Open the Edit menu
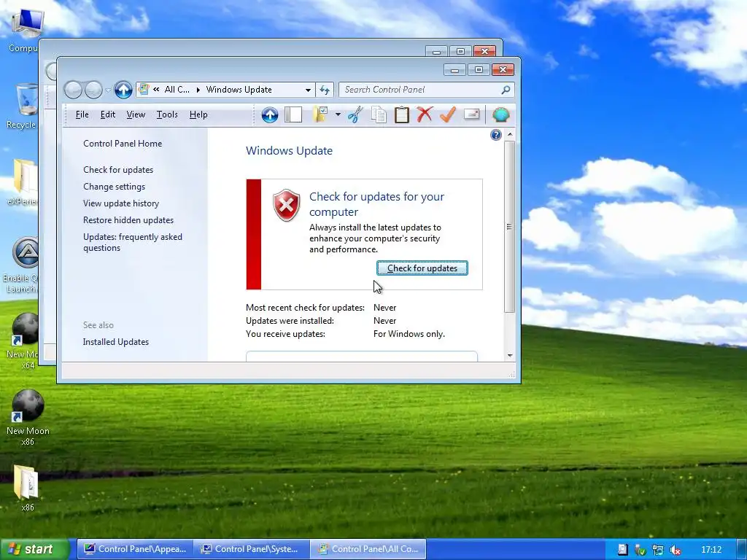Image resolution: width=747 pixels, height=560 pixels. pyautogui.click(x=108, y=114)
